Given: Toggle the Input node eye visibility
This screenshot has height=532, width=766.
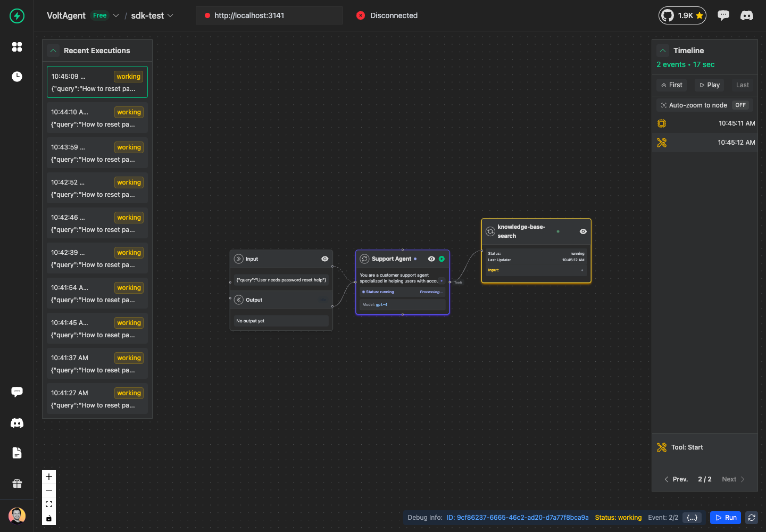Looking at the screenshot, I should (324, 259).
